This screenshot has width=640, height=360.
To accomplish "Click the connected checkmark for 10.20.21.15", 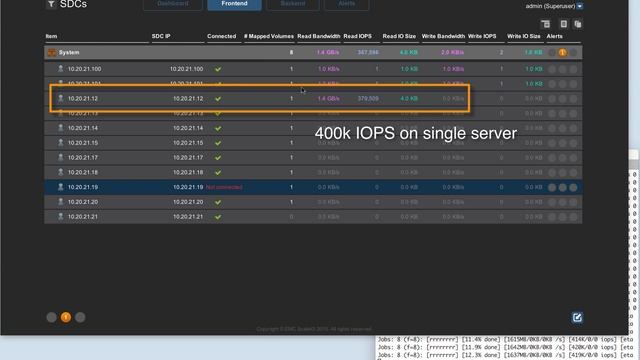I will coord(218,143).
